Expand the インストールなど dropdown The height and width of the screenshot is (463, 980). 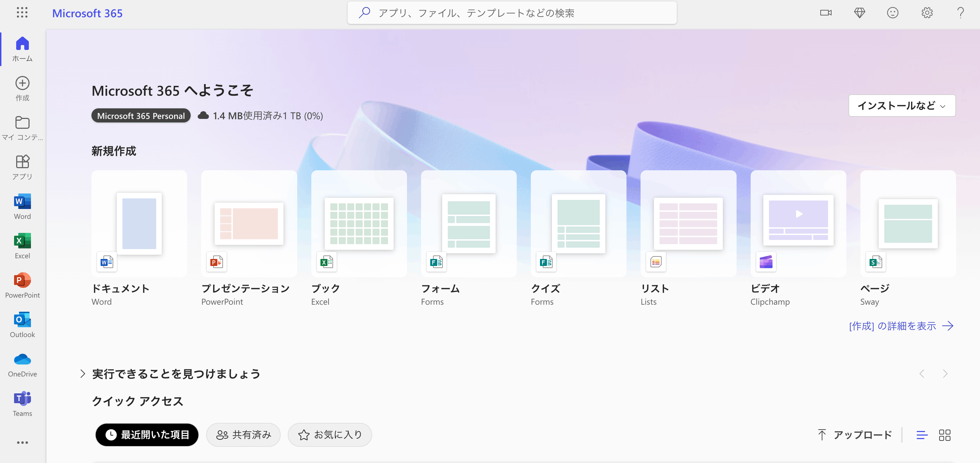click(x=902, y=106)
